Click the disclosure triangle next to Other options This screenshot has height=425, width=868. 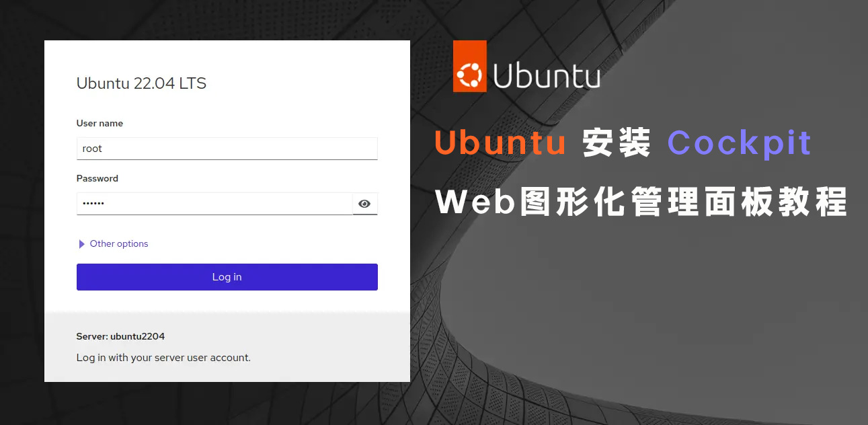click(x=81, y=243)
